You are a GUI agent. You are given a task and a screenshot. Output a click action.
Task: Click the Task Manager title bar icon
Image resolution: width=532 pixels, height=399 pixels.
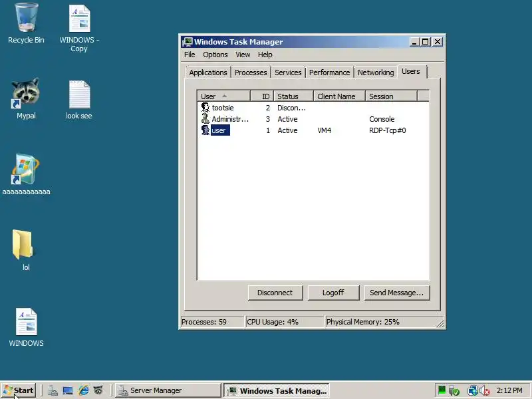tap(188, 42)
